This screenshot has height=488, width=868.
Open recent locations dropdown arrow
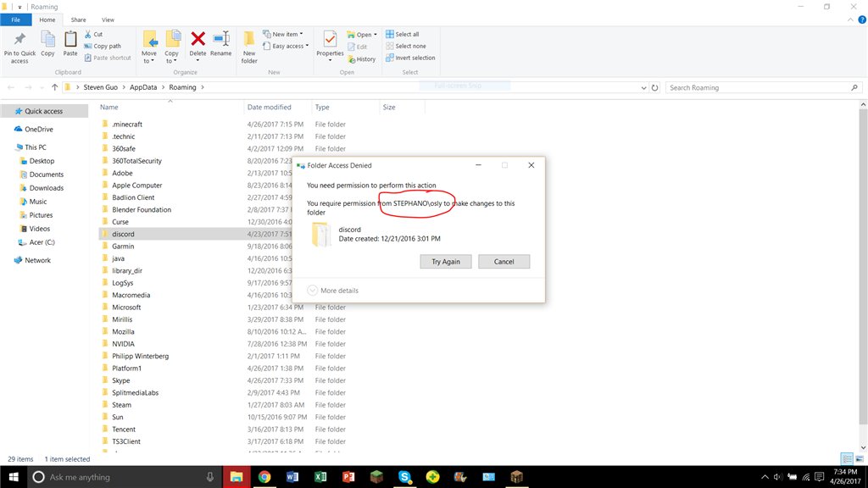pos(42,87)
